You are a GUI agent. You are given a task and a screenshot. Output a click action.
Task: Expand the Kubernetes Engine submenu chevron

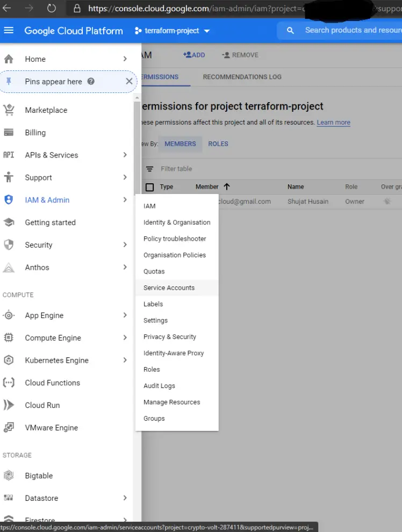coord(125,360)
